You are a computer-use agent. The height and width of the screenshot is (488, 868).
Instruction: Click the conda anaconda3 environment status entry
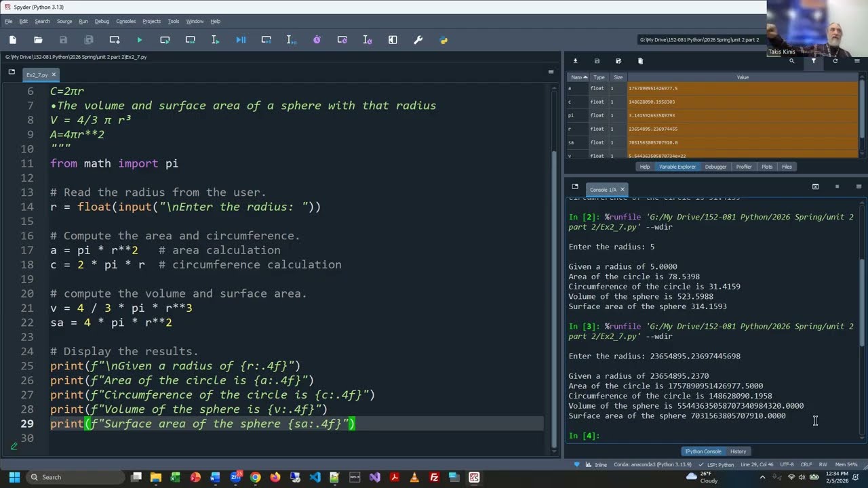652,464
